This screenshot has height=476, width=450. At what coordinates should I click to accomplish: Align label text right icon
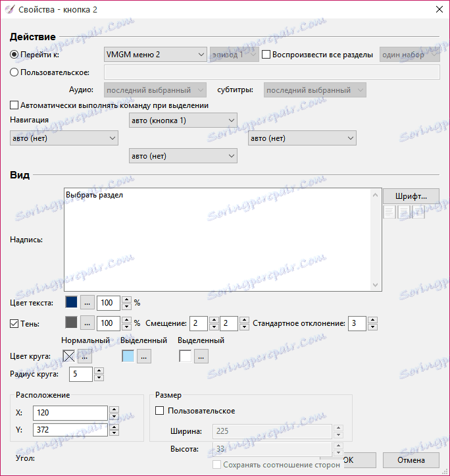pos(418,212)
